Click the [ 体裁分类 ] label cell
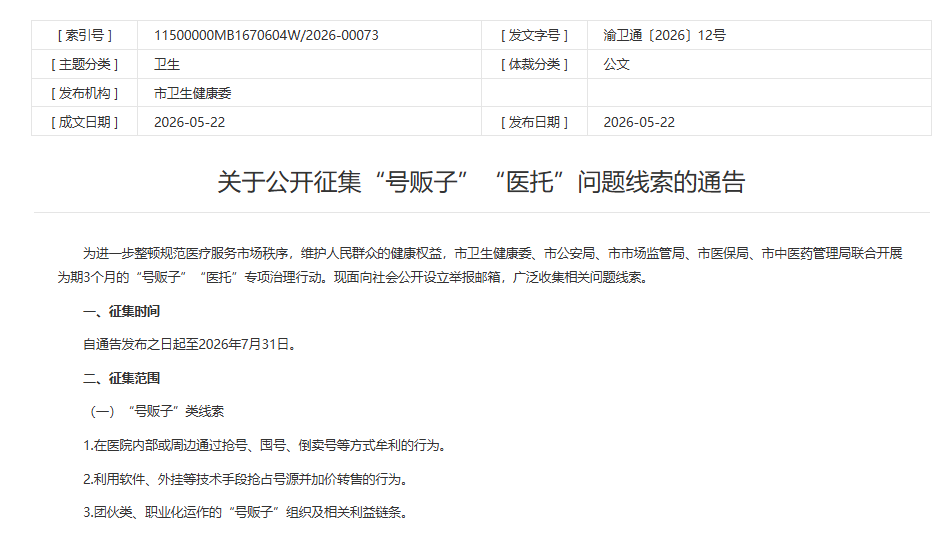This screenshot has height=538, width=941. tap(534, 64)
